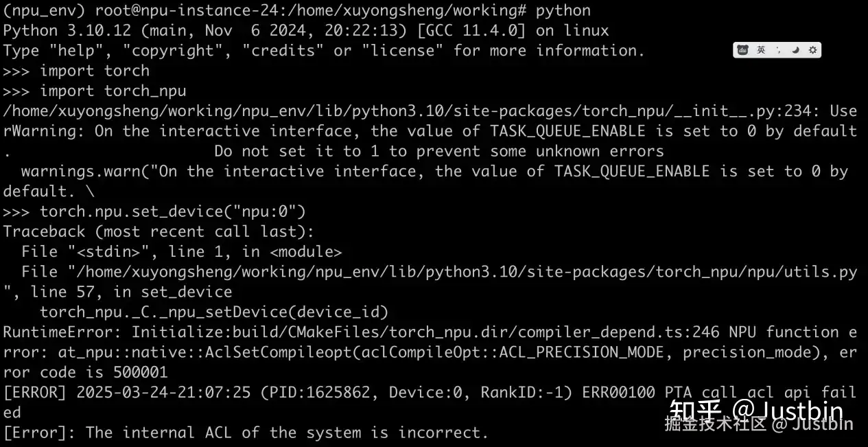This screenshot has width=868, height=447.
Task: Click the "internal ACL of the system" error line
Action: coord(246,433)
